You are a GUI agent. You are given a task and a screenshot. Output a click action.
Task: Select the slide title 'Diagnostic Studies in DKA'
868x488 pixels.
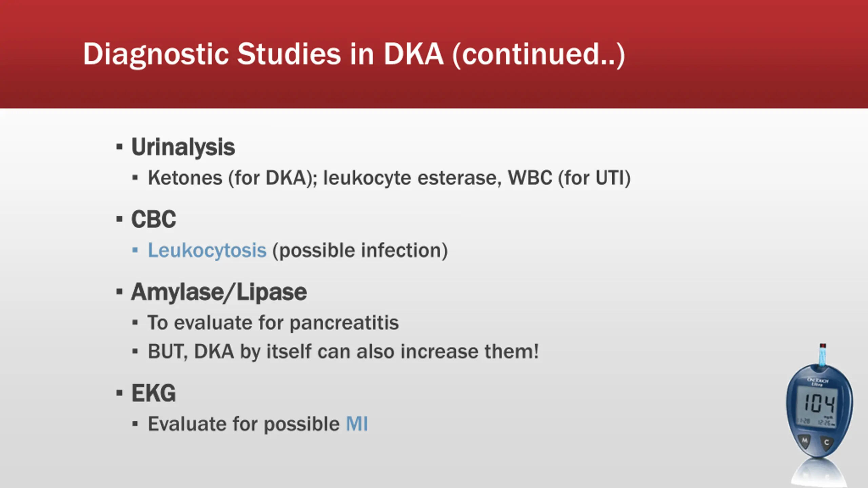click(x=354, y=54)
